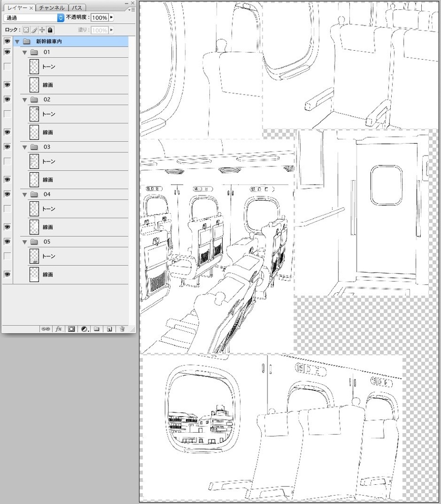Show the トーン layer in group 01
Screen dimensions: 441x504
(x=6, y=66)
